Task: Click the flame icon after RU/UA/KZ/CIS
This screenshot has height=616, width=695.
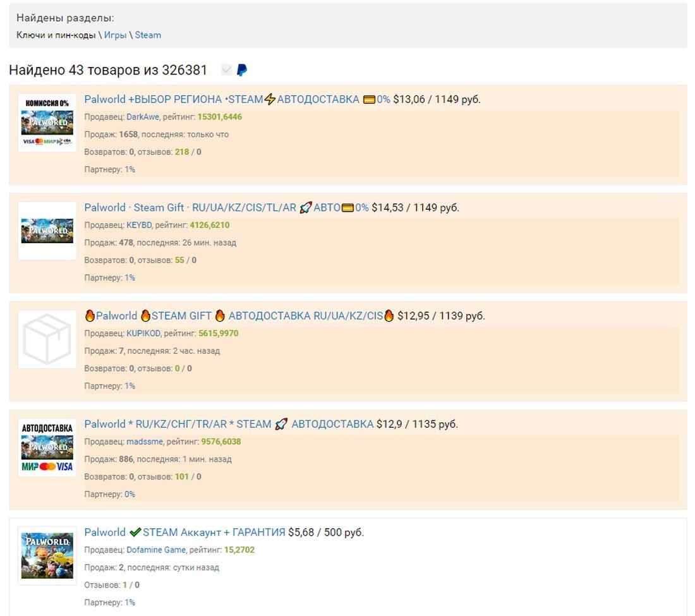Action: point(389,315)
